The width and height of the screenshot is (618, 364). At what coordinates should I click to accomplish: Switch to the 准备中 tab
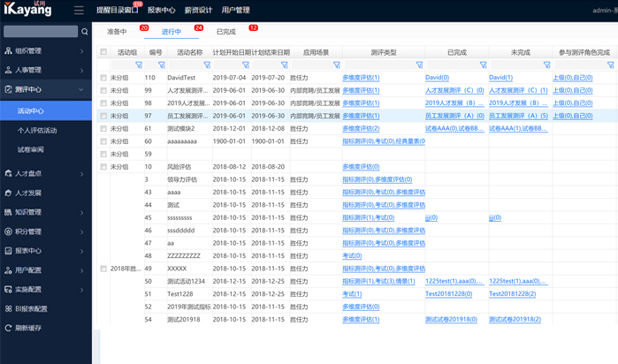[x=118, y=32]
